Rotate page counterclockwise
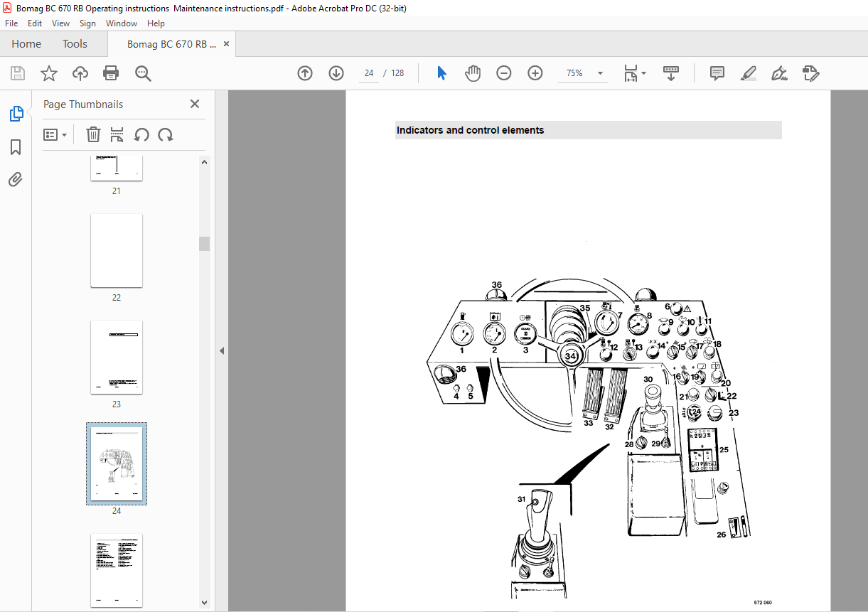The height and width of the screenshot is (612, 868). click(x=141, y=134)
